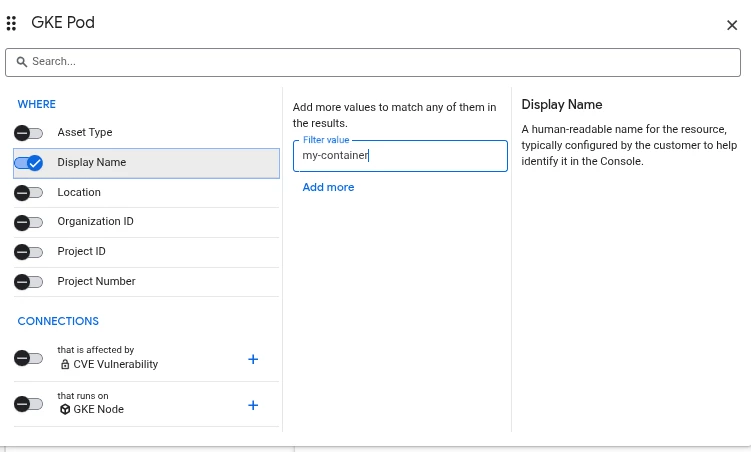
Task: Enable the Organization ID filter toggle
Action: click(x=28, y=222)
